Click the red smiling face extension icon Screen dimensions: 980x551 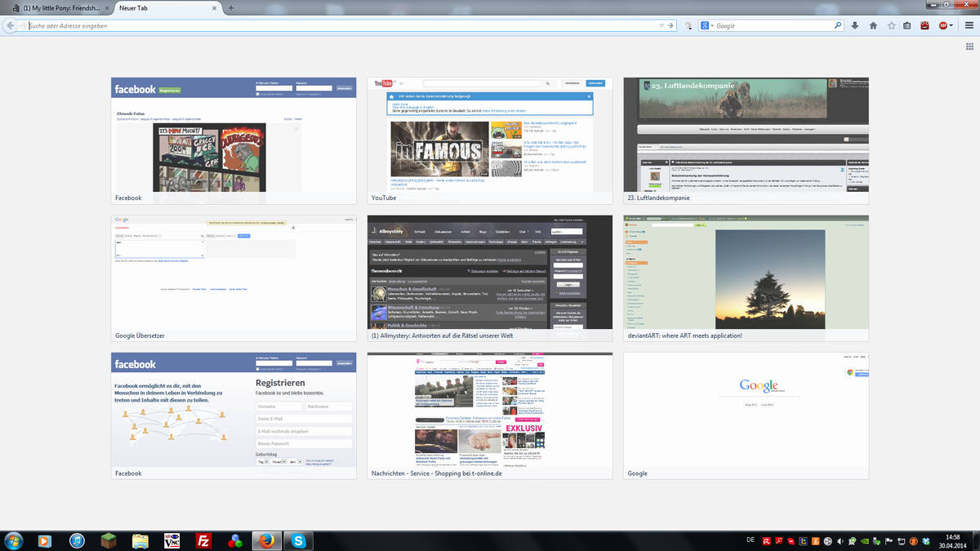[x=925, y=25]
